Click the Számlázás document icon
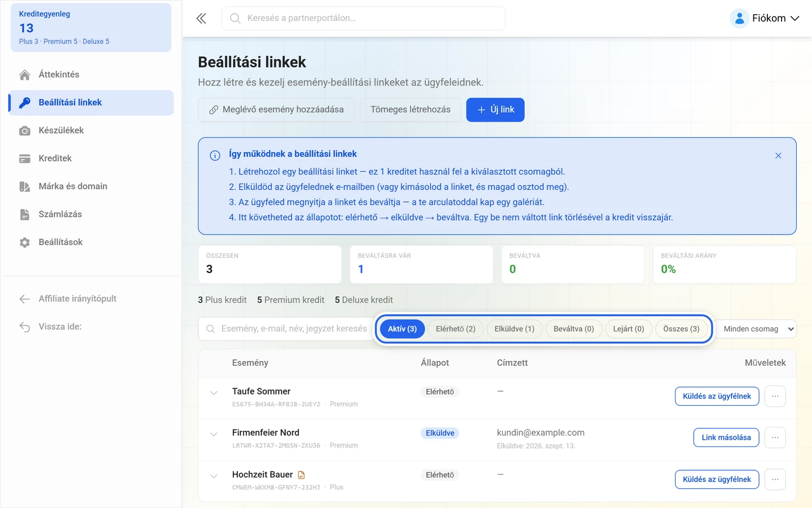This screenshot has width=812, height=508. pyautogui.click(x=25, y=214)
